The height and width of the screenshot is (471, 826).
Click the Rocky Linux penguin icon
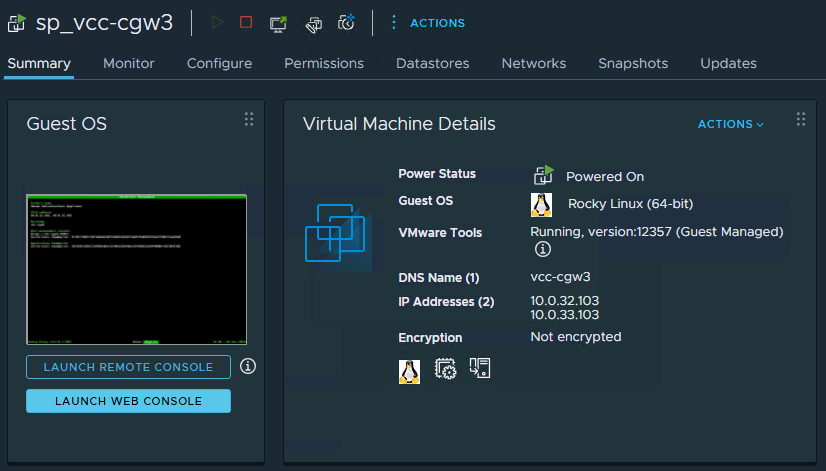coord(541,204)
